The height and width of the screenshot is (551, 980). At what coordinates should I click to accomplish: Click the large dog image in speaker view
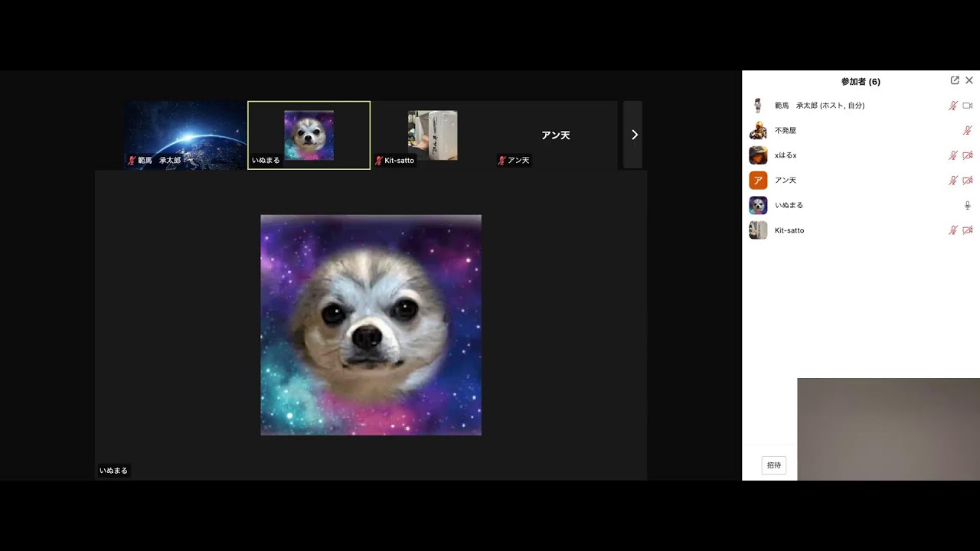pos(371,325)
